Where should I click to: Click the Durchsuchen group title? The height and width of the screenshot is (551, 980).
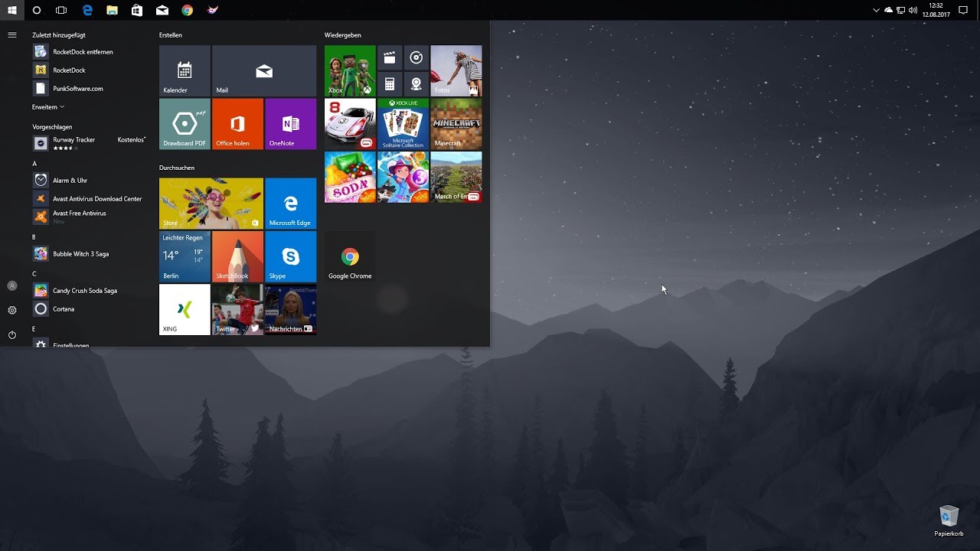(x=177, y=168)
